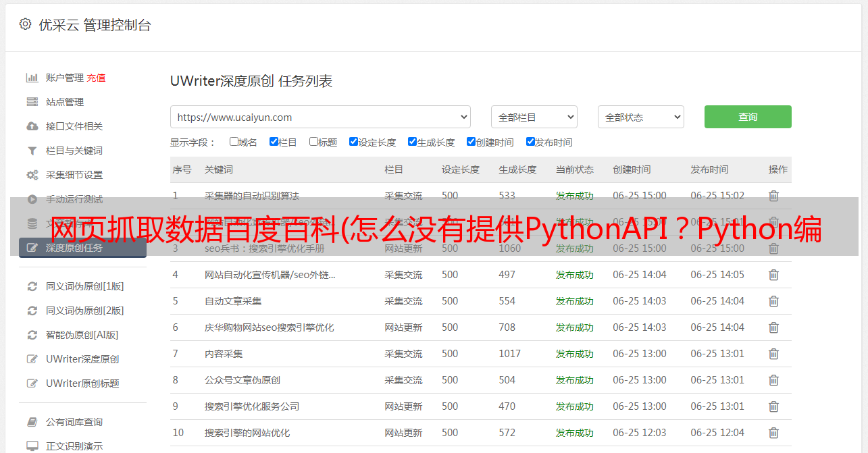Click the server icon for 站点管理
This screenshot has width=868, height=453.
click(x=32, y=102)
